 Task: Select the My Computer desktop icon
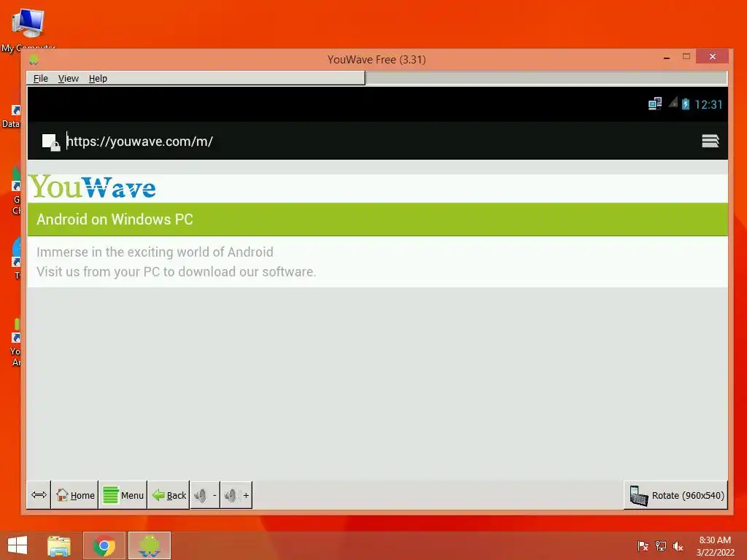click(28, 29)
